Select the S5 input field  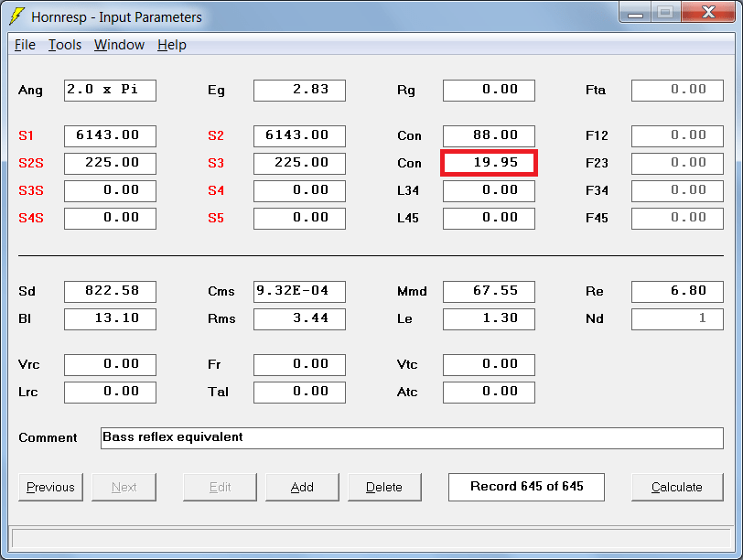pos(299,219)
